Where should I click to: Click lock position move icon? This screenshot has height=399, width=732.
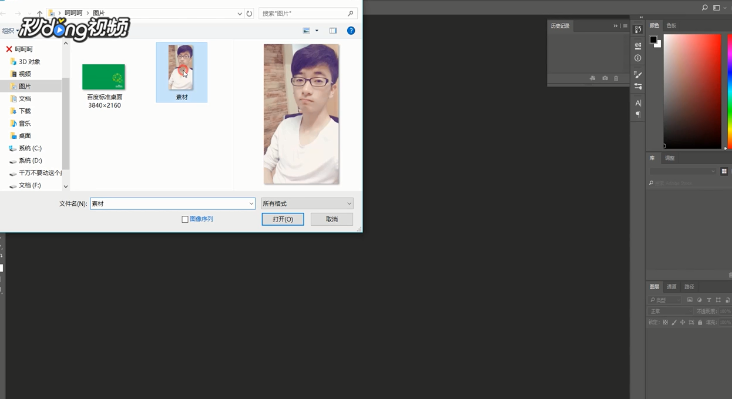[683, 322]
